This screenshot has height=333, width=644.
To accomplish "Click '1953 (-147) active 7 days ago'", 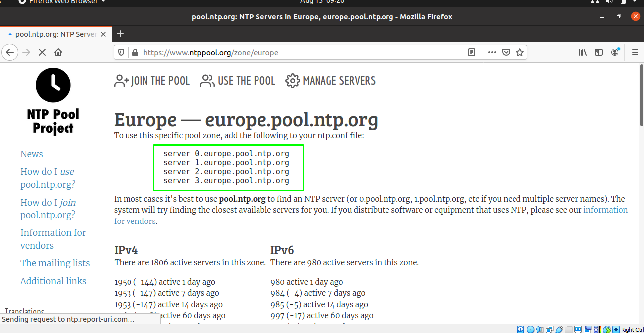I will tap(166, 293).
